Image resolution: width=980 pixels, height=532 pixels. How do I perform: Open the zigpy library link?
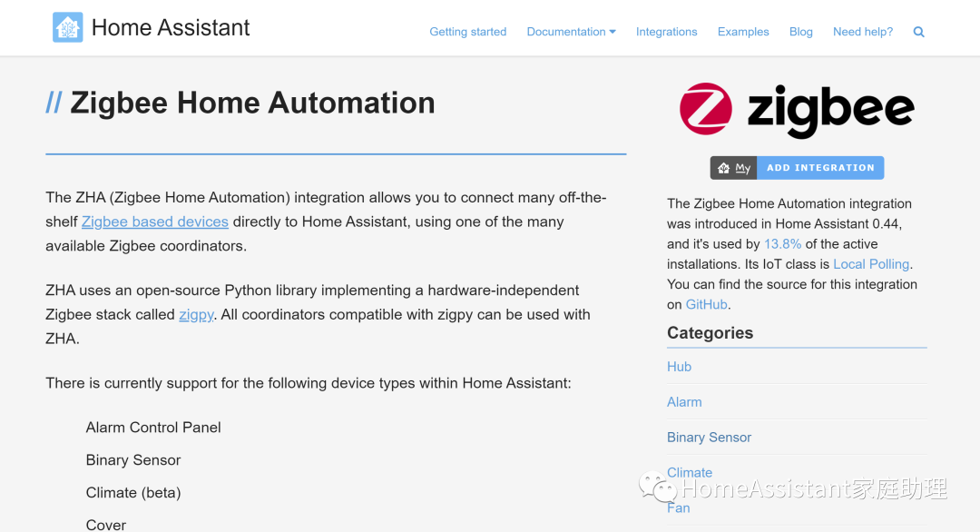tap(196, 314)
